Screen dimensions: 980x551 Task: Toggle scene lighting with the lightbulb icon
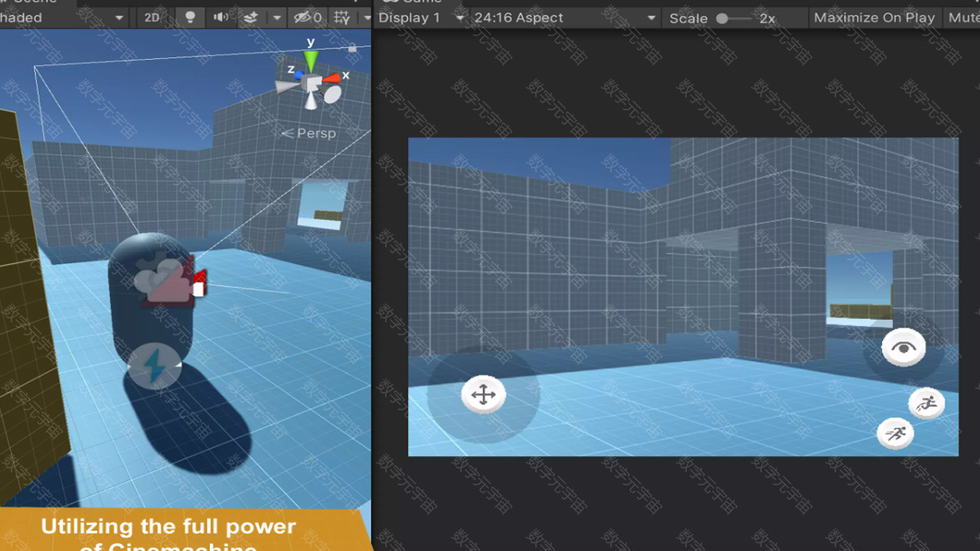coord(190,18)
